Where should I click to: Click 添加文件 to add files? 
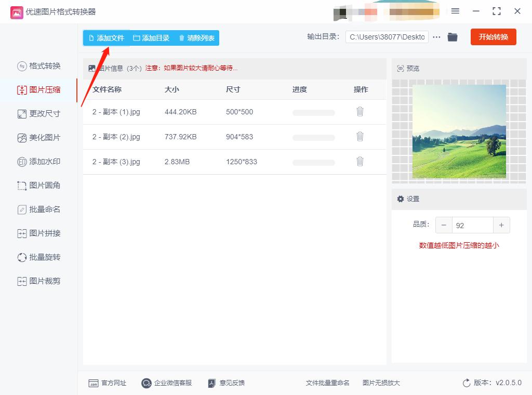[x=105, y=37]
